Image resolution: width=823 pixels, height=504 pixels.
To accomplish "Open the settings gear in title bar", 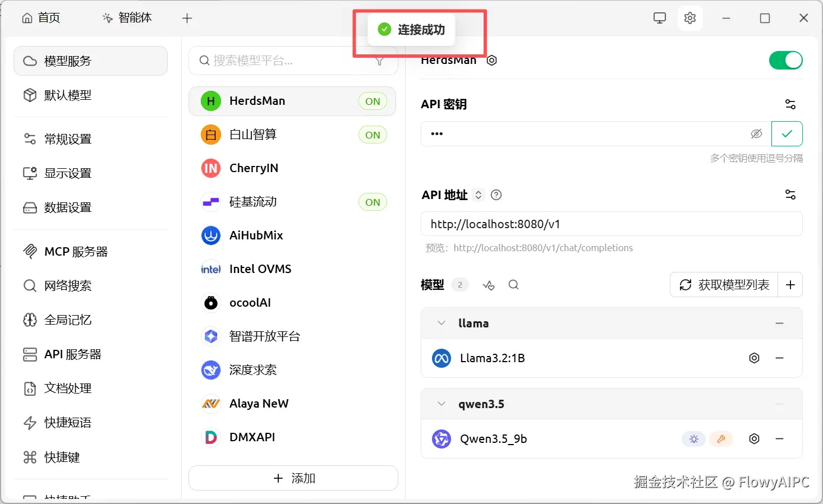I will 689,18.
